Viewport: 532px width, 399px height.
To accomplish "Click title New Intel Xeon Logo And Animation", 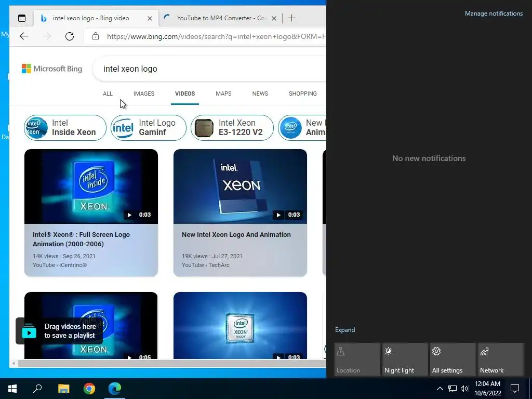I will (236, 234).
